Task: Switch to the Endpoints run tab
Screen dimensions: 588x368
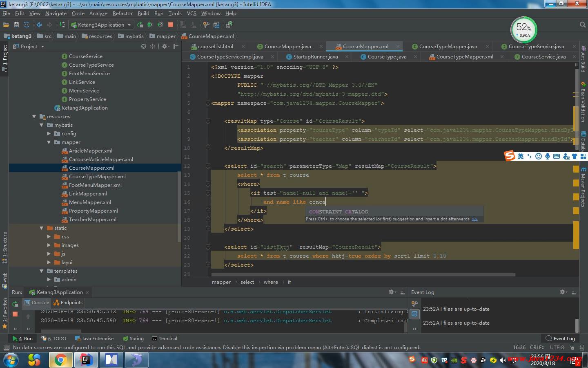Action: pyautogui.click(x=68, y=303)
